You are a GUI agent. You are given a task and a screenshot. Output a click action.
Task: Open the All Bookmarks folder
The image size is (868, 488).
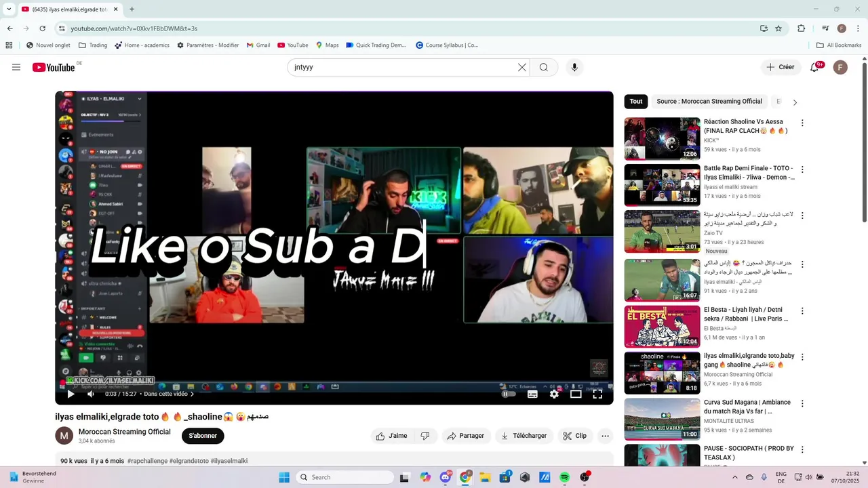pyautogui.click(x=839, y=45)
